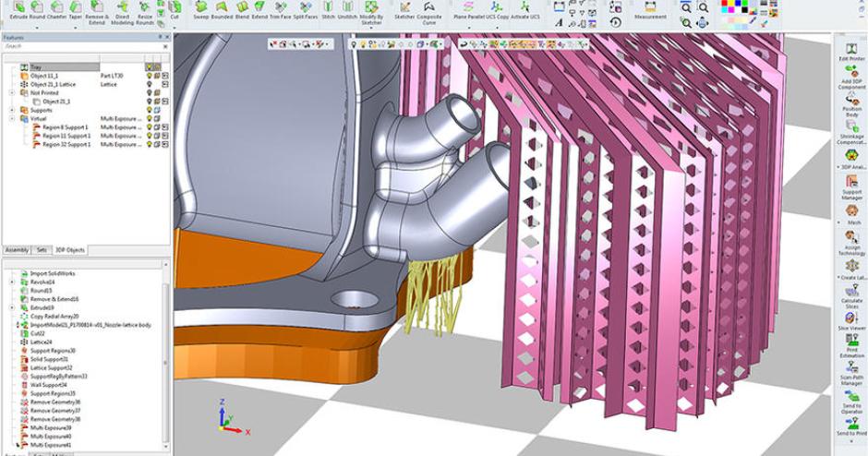Image resolution: width=868 pixels, height=456 pixels.
Task: Toggle visibility bulb for Supports
Action: (149, 110)
